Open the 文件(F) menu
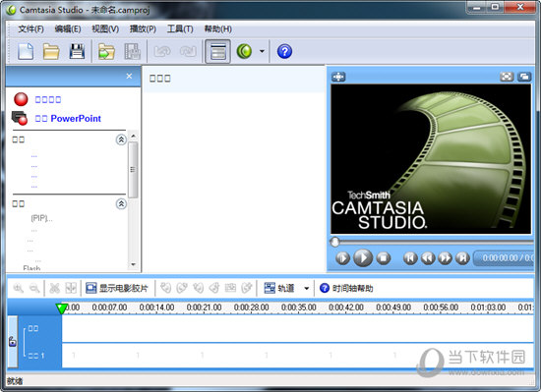Screen dimensions: 541x392 pyautogui.click(x=30, y=28)
